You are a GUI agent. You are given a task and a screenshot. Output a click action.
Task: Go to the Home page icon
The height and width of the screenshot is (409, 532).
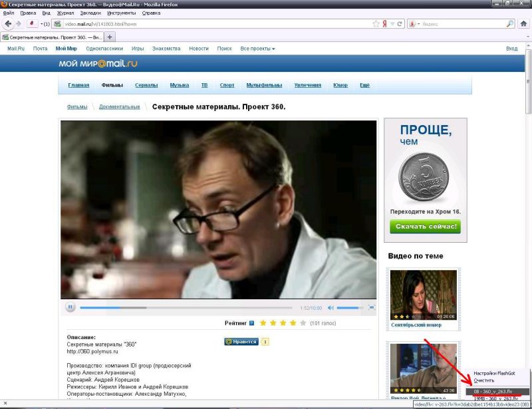point(523,24)
